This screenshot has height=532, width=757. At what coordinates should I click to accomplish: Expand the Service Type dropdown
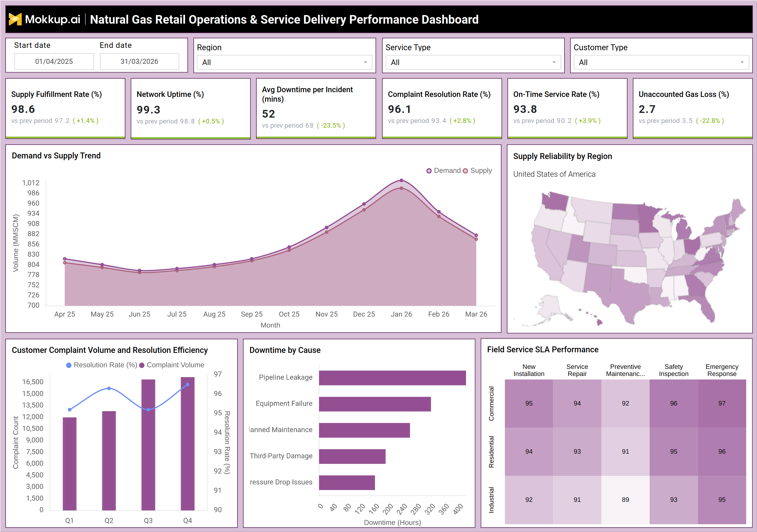tap(473, 62)
